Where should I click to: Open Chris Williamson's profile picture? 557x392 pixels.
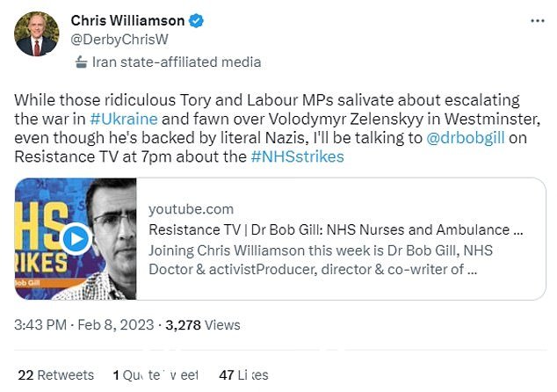pos(37,33)
